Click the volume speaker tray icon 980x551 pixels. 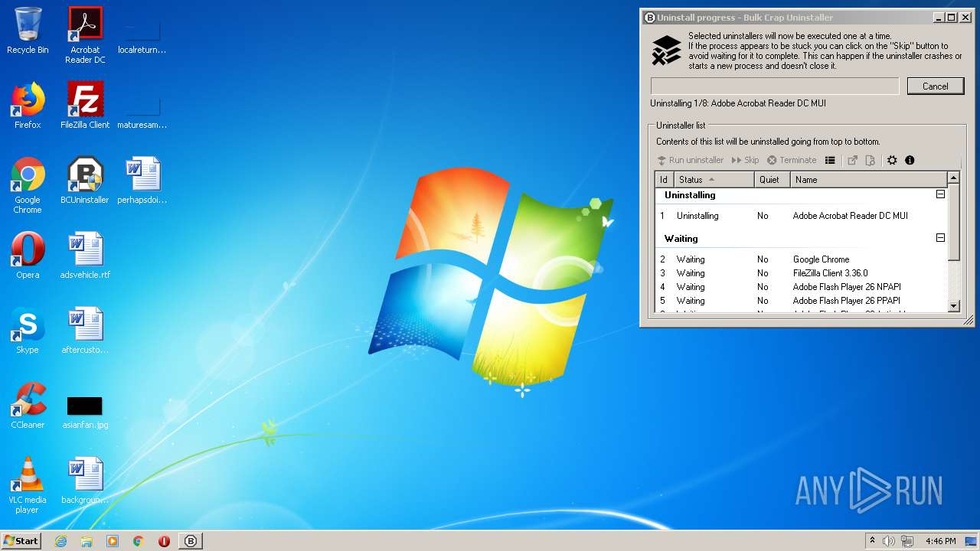(888, 541)
